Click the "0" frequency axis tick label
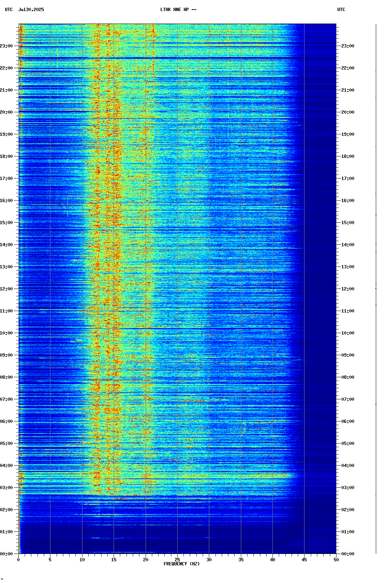The image size is (392, 583). click(x=18, y=560)
